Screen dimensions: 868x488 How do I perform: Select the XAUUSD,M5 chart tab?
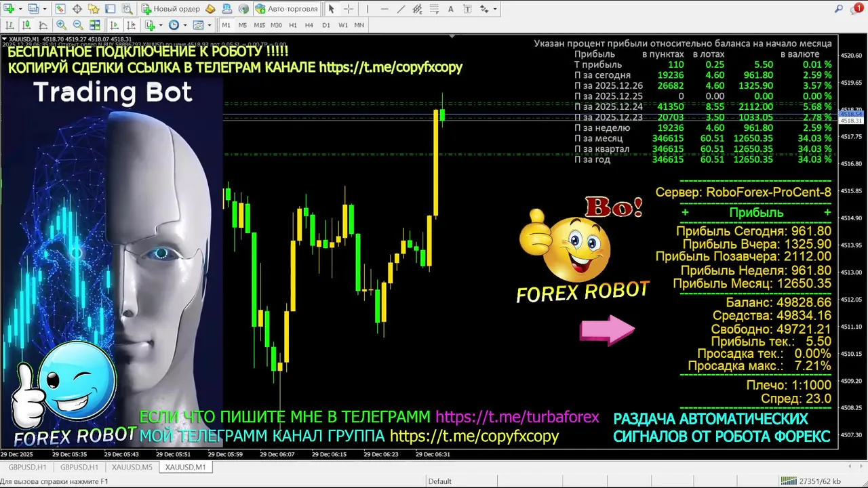pyautogui.click(x=132, y=467)
